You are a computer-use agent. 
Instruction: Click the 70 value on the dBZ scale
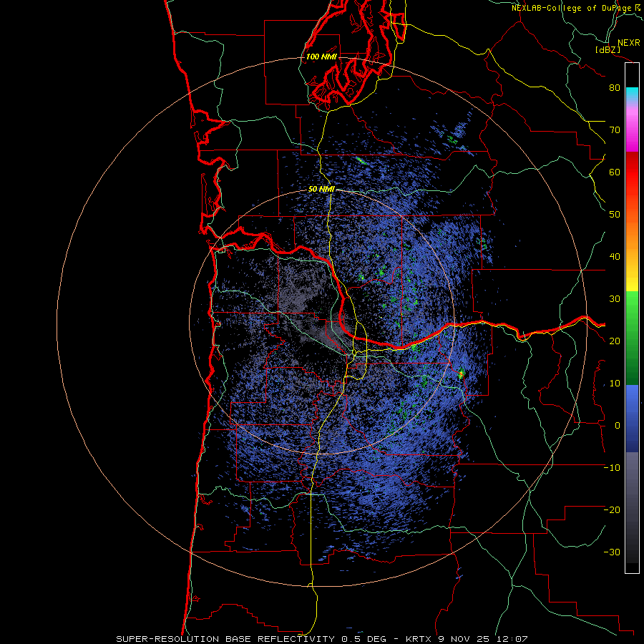615,130
